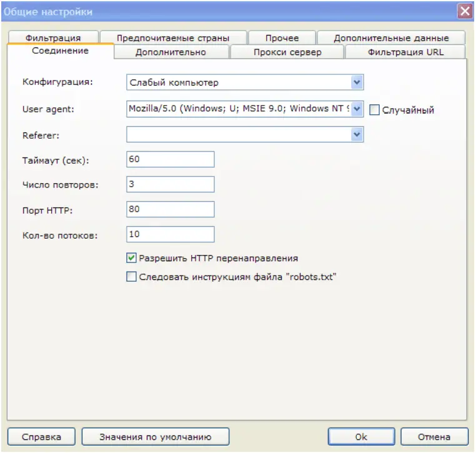Open the Прокси сервер tab
The image size is (476, 453).
pyautogui.click(x=287, y=52)
